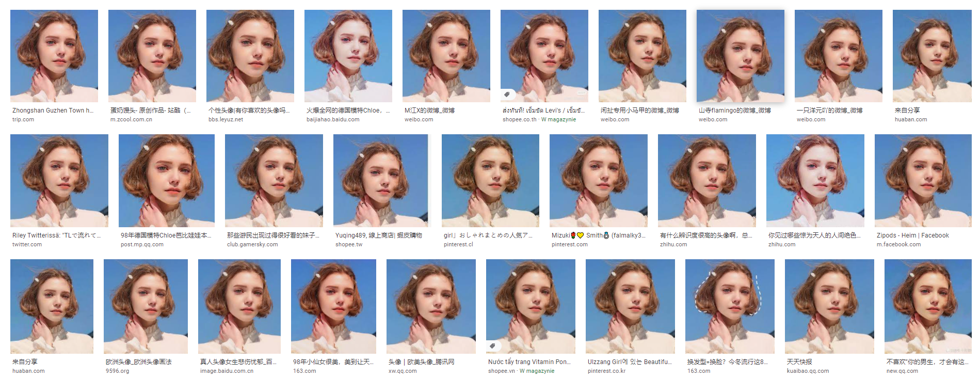Click the twitter.com source link

click(27, 245)
